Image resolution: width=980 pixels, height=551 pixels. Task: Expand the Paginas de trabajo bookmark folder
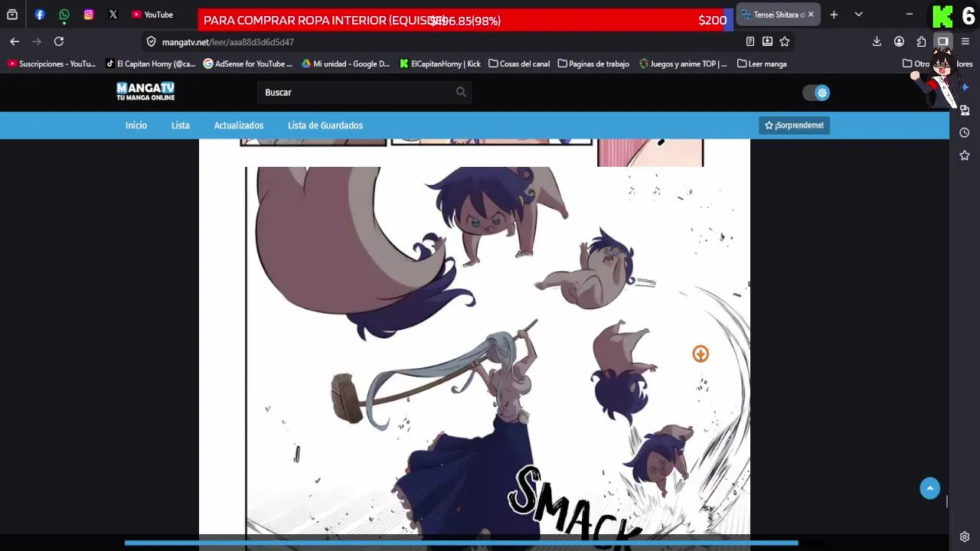593,64
